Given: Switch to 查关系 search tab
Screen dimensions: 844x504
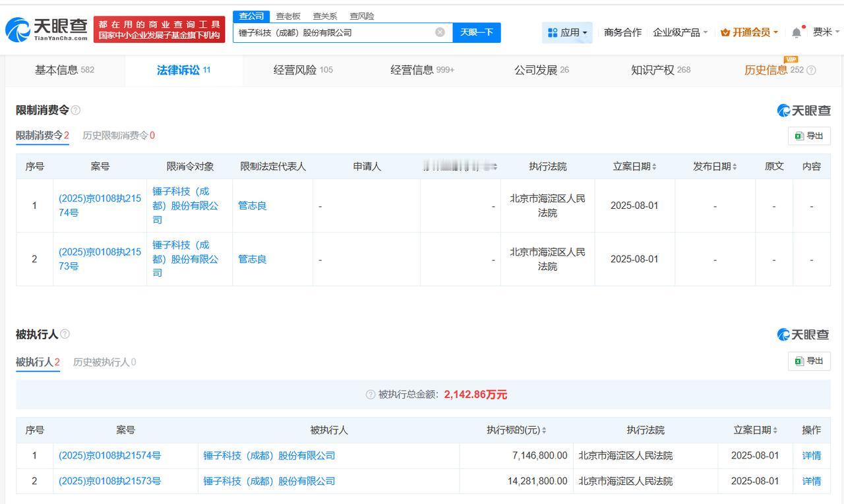Looking at the screenshot, I should (325, 16).
